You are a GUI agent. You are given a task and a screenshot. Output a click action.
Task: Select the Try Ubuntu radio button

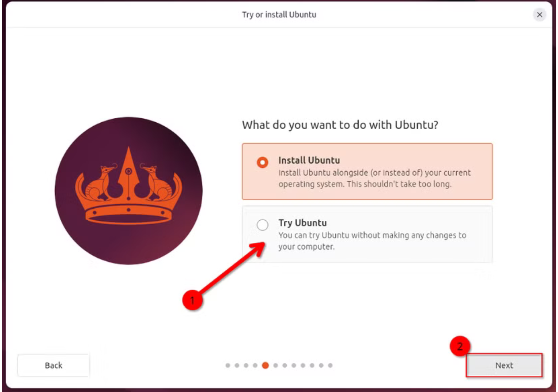[262, 225]
